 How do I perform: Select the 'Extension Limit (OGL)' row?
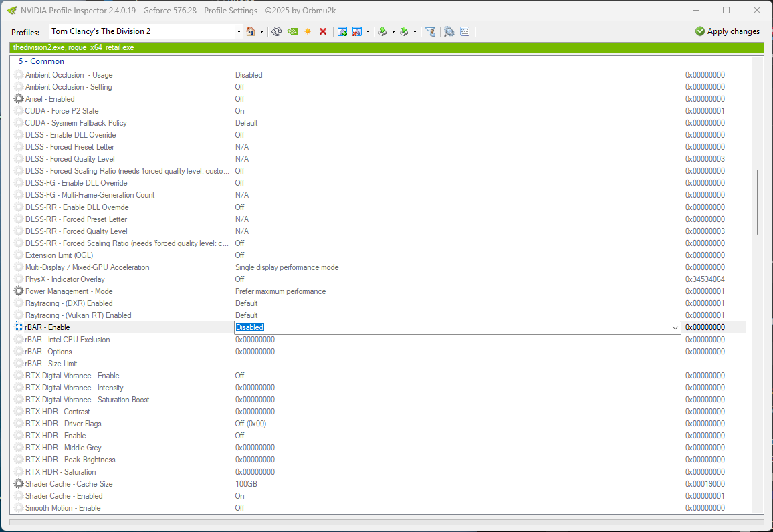coord(379,255)
